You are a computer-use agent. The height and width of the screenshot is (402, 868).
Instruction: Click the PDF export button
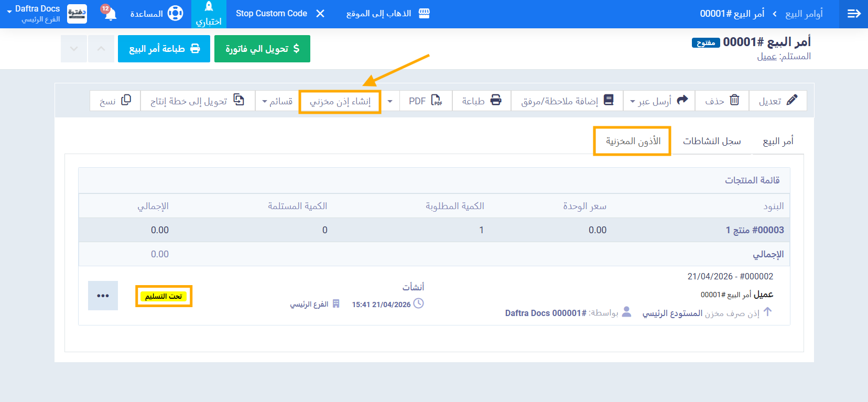coord(426,101)
